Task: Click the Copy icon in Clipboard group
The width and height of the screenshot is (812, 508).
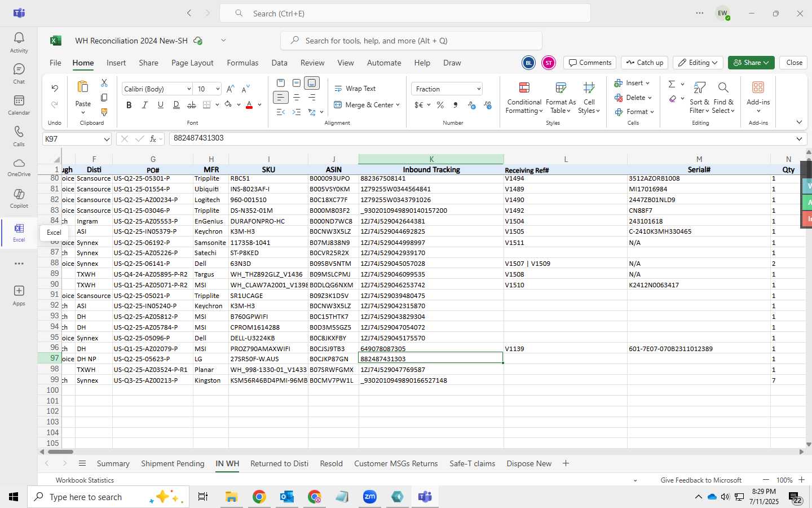Action: [x=104, y=98]
